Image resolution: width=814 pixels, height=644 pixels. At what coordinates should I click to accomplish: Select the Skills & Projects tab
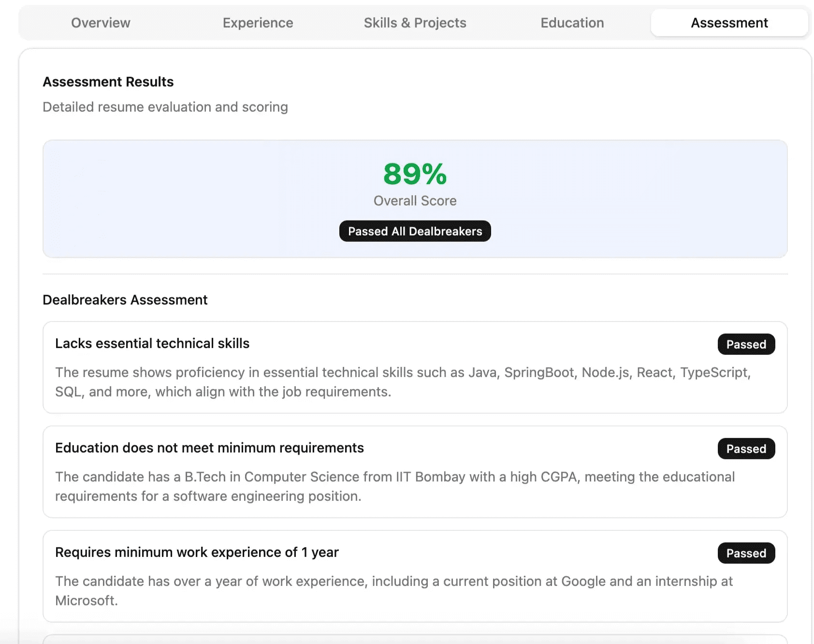(415, 23)
